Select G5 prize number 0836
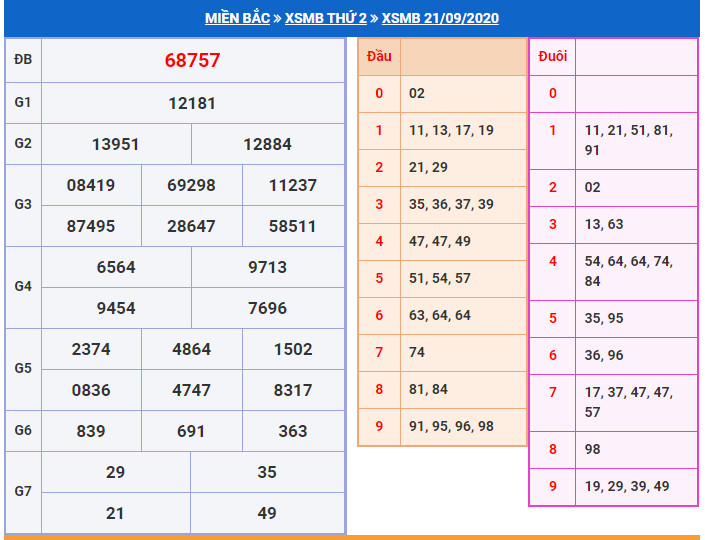The height and width of the screenshot is (540, 705). pos(91,390)
